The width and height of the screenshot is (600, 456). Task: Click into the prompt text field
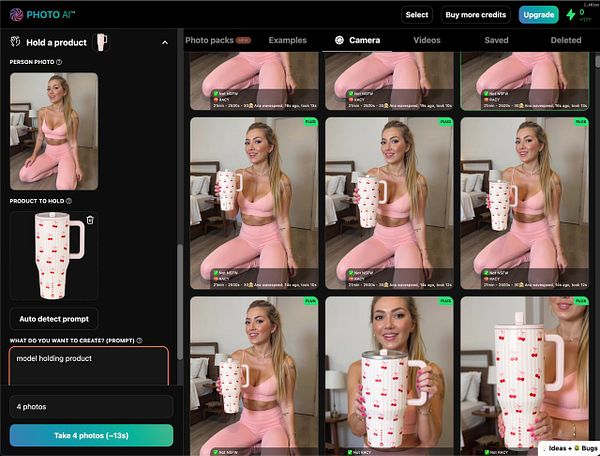[88, 366]
